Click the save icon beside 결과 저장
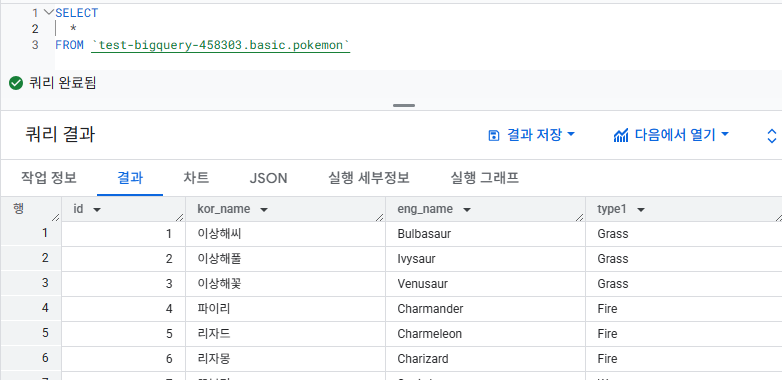Viewport: 782px width, 380px height. 494,135
